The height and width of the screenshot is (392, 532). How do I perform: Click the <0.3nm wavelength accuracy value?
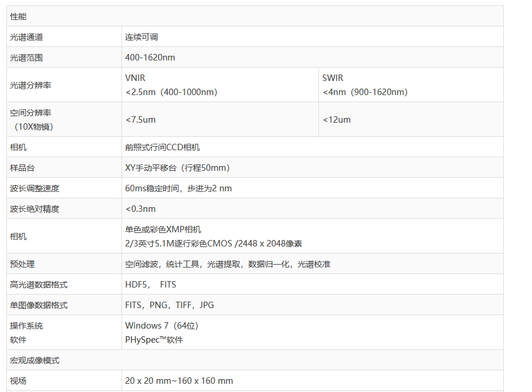click(x=141, y=209)
